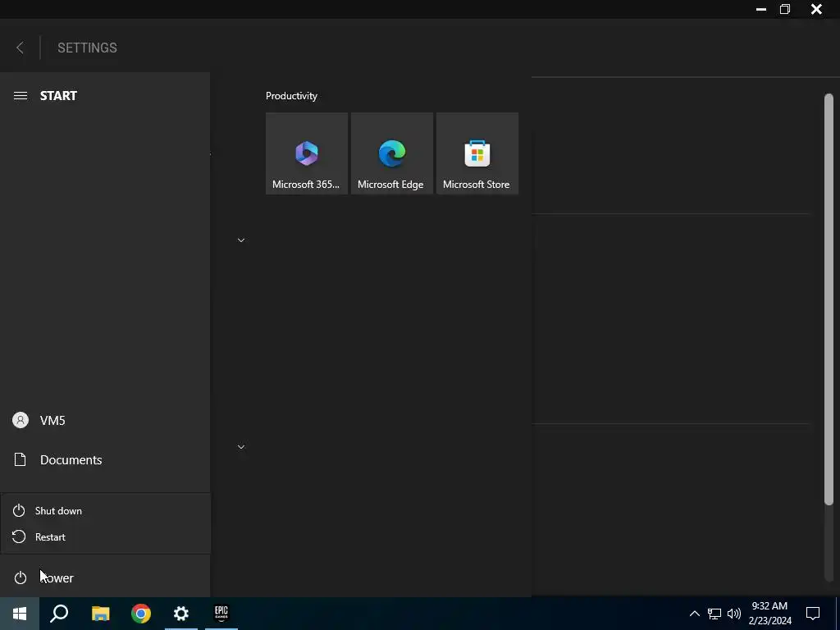The width and height of the screenshot is (840, 630).
Task: Click the Productivity group heading
Action: (x=291, y=96)
